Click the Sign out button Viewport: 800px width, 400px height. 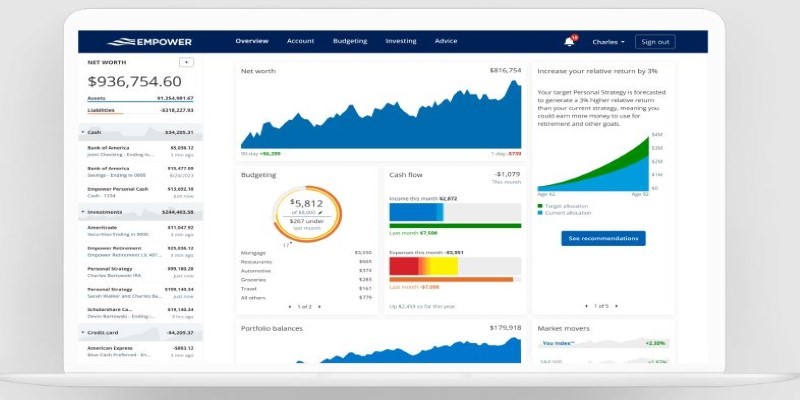click(x=655, y=42)
